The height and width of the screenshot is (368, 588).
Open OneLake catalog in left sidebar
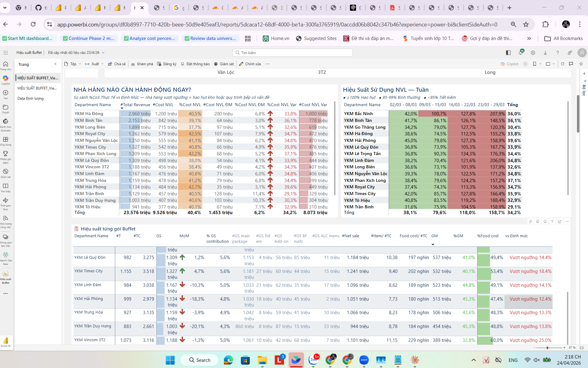6,123
